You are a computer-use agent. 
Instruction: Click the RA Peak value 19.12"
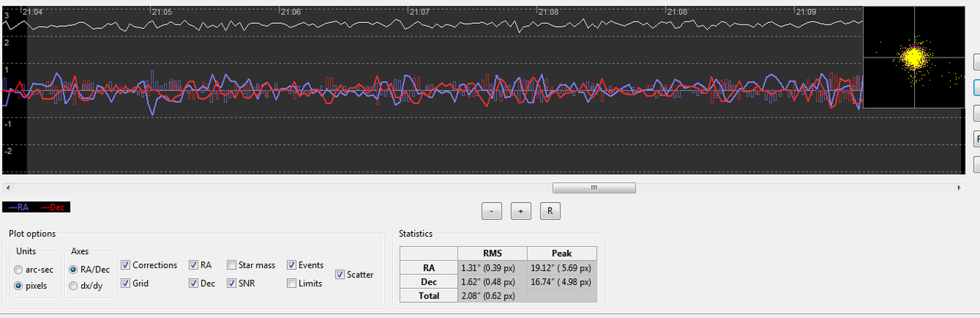[561, 267]
